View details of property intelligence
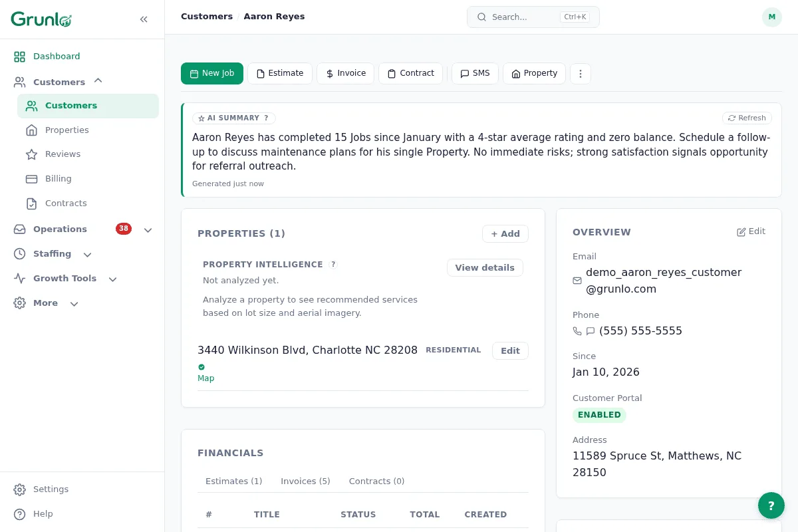Image resolution: width=798 pixels, height=532 pixels. click(485, 267)
